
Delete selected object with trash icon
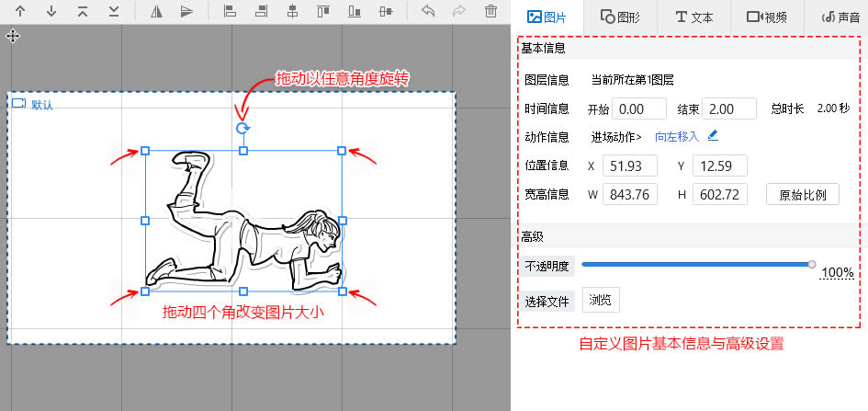tap(490, 11)
